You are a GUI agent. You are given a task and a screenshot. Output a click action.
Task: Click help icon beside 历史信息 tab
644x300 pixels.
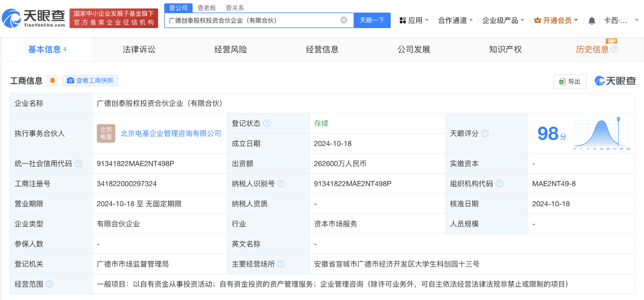coord(615,49)
